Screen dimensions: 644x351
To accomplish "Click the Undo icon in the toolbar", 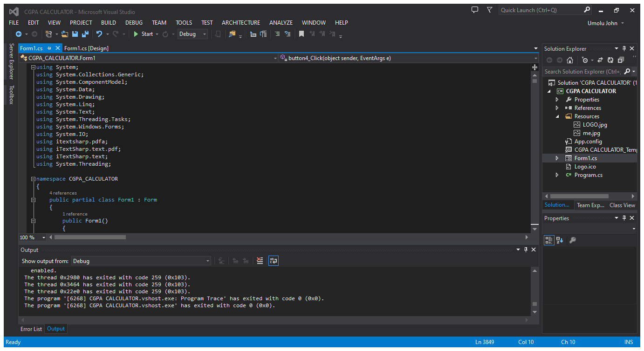I will pyautogui.click(x=99, y=34).
